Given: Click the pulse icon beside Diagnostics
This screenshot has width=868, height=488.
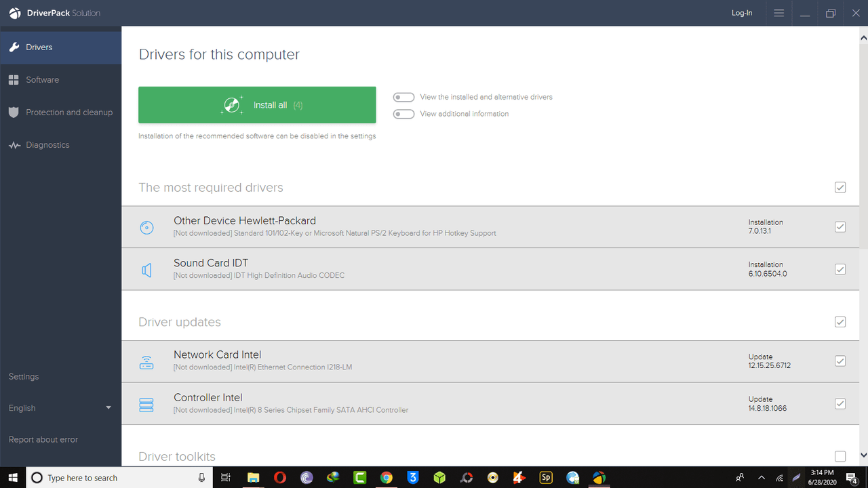Looking at the screenshot, I should click(x=14, y=145).
